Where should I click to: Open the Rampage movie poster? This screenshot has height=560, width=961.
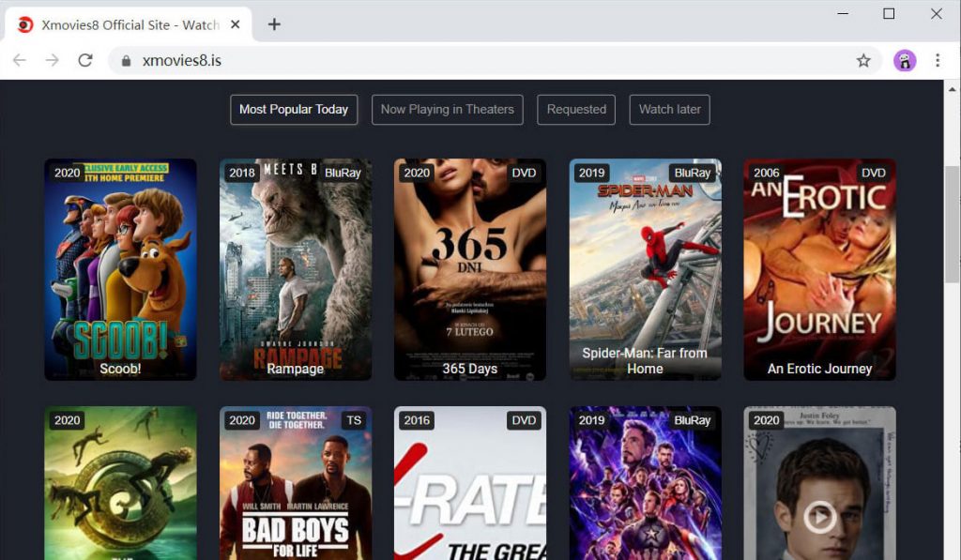pyautogui.click(x=296, y=269)
